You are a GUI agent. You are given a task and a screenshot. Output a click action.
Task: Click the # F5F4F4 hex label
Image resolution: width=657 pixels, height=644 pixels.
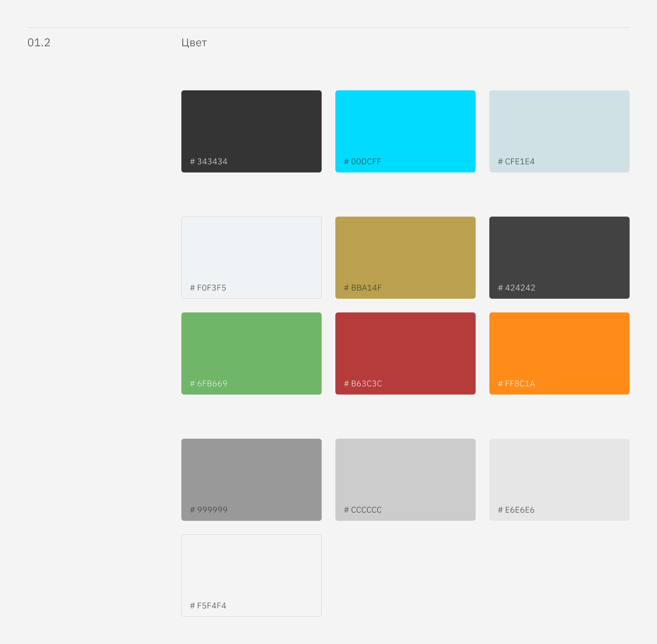(208, 606)
